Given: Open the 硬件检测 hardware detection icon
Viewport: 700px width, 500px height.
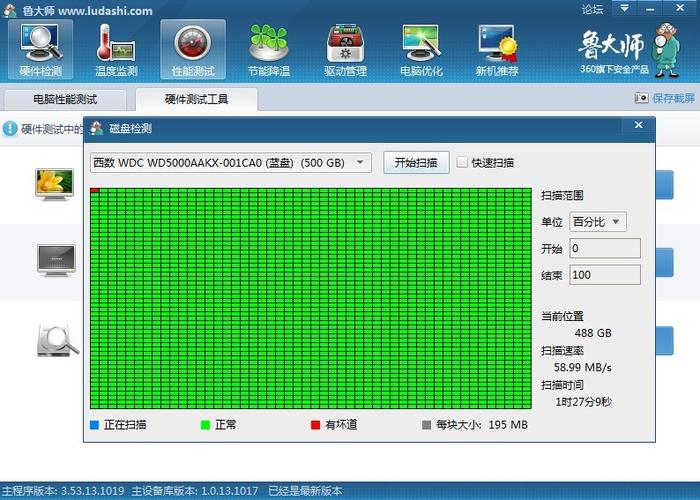Looking at the screenshot, I should coord(41,50).
